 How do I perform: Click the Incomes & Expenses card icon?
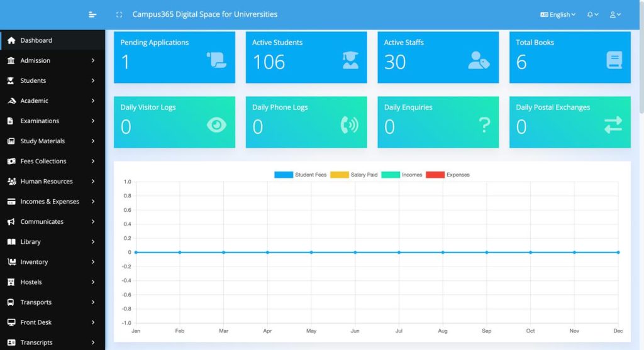point(11,202)
